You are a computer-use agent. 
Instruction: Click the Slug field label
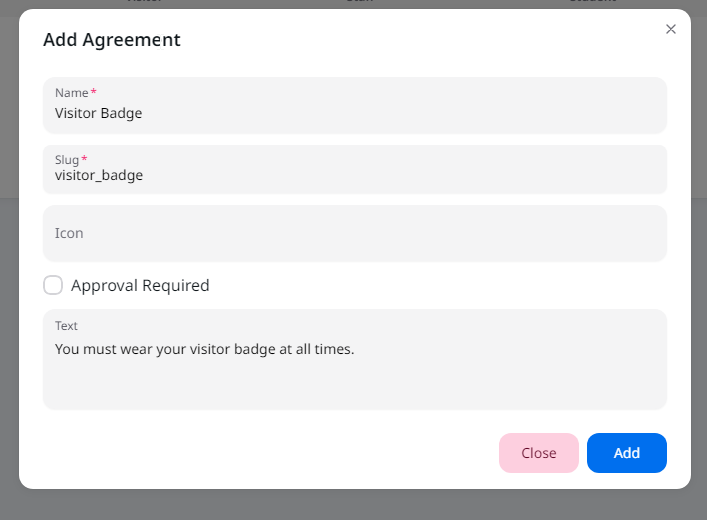point(67,160)
